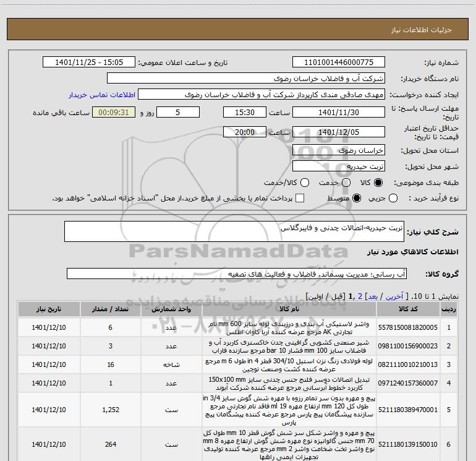Select item code 0971240157360007

click(x=408, y=383)
